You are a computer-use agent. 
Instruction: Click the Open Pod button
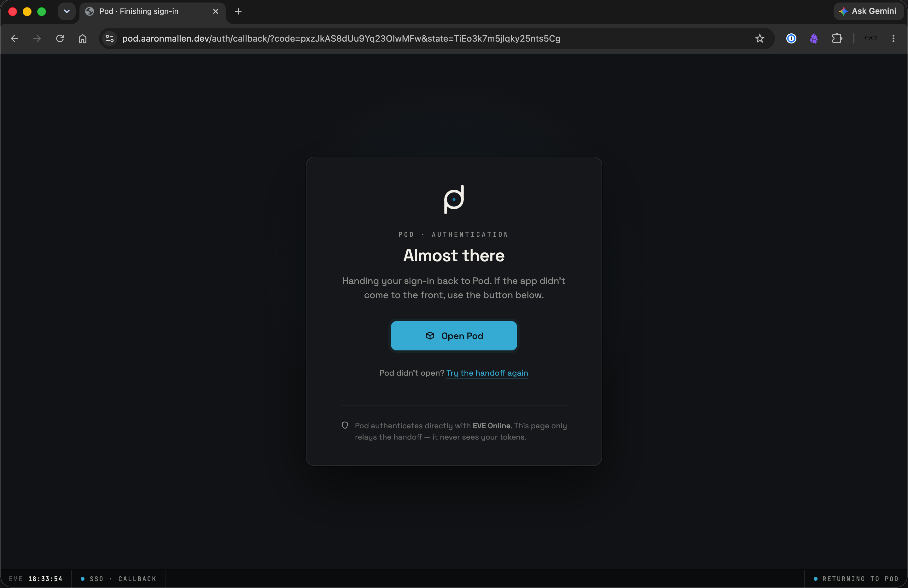point(454,336)
